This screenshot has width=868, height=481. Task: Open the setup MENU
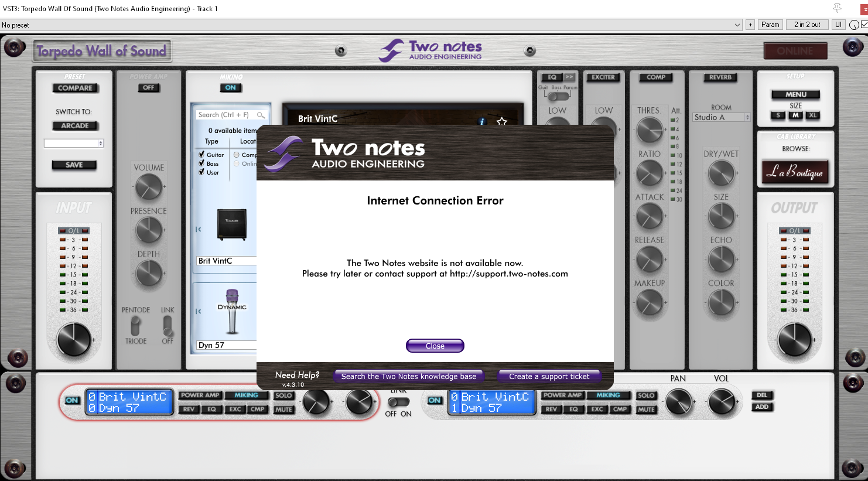pos(795,94)
